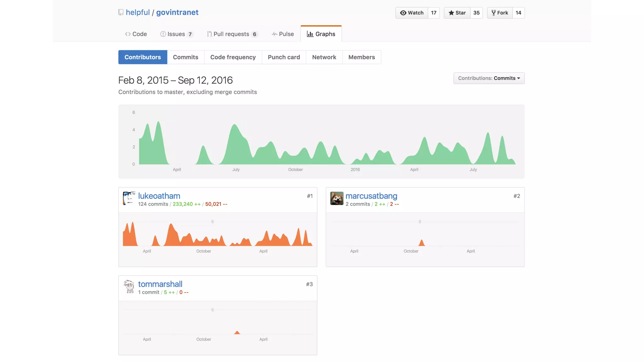Image resolution: width=644 pixels, height=362 pixels.
Task: Click marcusatbang's avatar image
Action: click(336, 198)
